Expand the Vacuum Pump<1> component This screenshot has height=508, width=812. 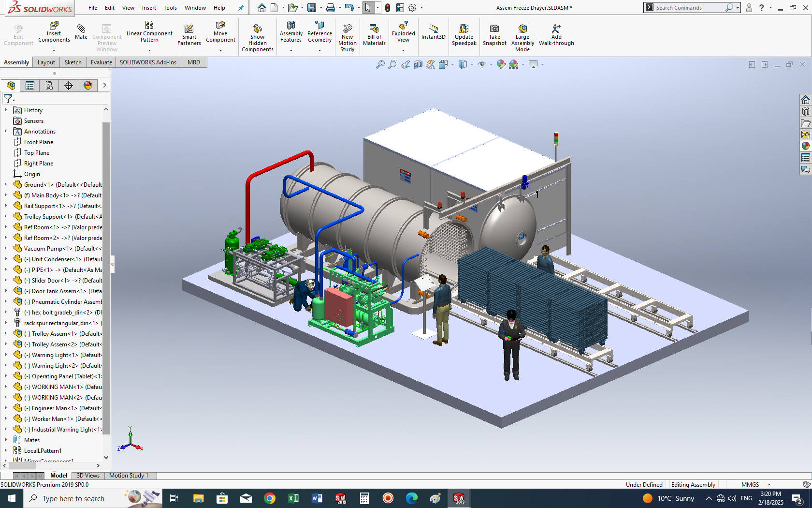(6, 249)
